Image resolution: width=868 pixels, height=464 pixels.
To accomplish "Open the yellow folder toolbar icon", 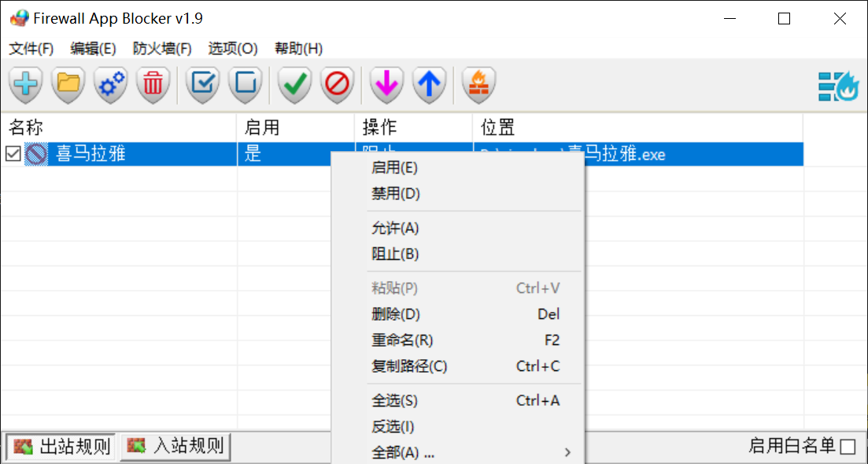I will [68, 85].
